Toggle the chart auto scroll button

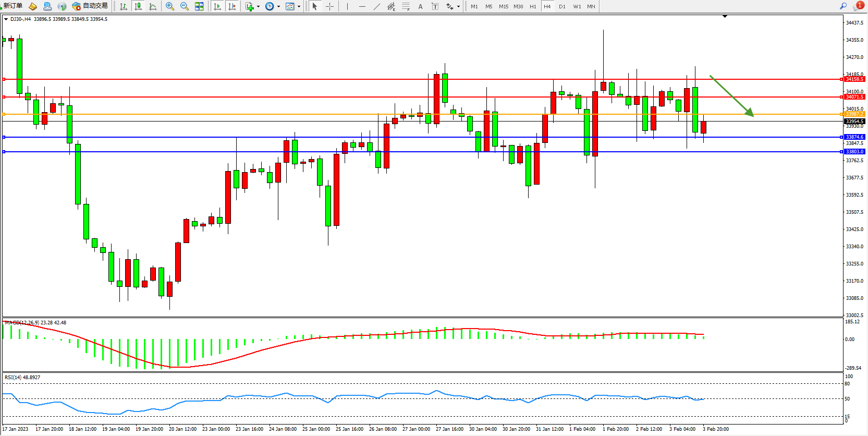click(217, 6)
